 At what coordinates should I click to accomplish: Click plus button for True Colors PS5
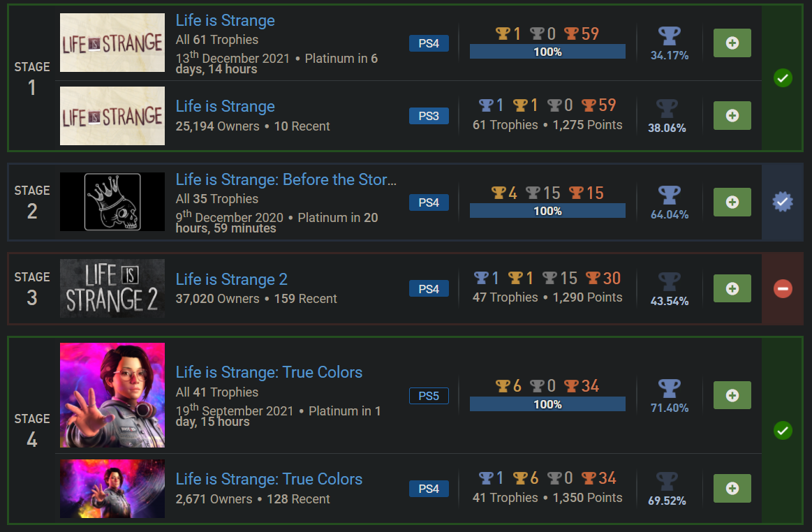pyautogui.click(x=732, y=395)
